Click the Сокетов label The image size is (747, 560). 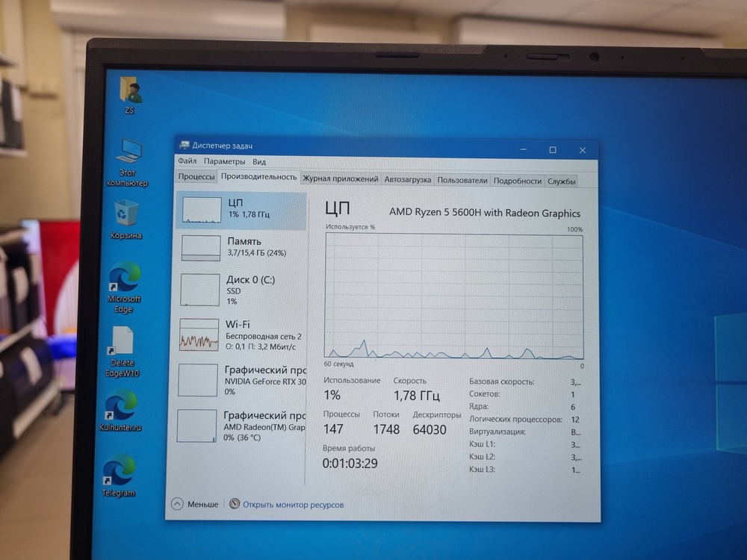[x=485, y=393]
